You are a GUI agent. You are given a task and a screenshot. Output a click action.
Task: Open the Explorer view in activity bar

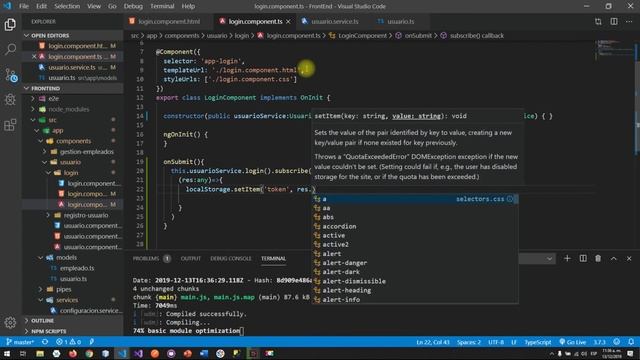pyautogui.click(x=10, y=24)
